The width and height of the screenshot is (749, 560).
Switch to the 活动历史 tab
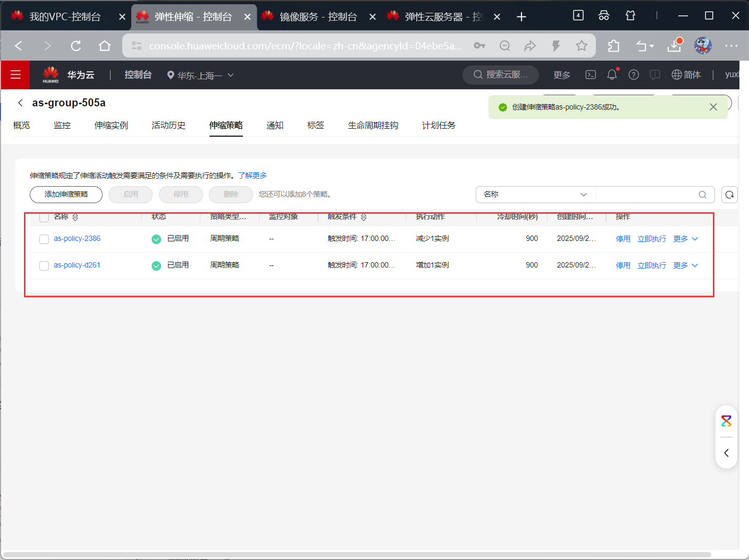(x=169, y=126)
